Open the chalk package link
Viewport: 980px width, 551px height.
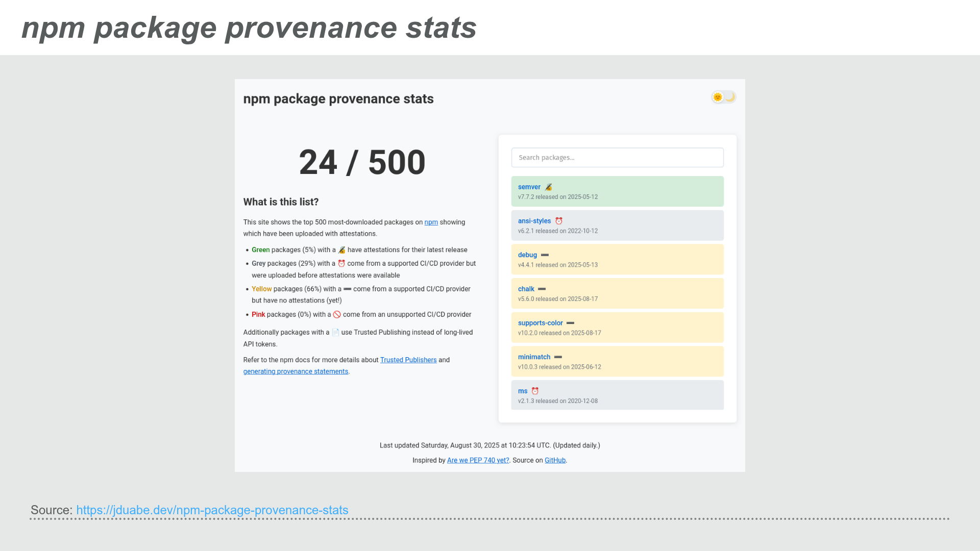pos(526,289)
